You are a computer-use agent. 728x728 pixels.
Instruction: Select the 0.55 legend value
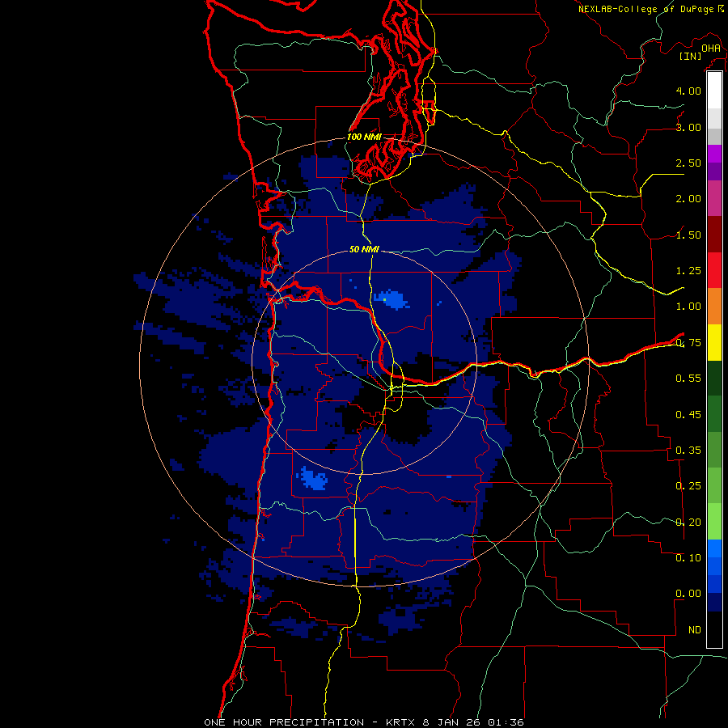688,379
